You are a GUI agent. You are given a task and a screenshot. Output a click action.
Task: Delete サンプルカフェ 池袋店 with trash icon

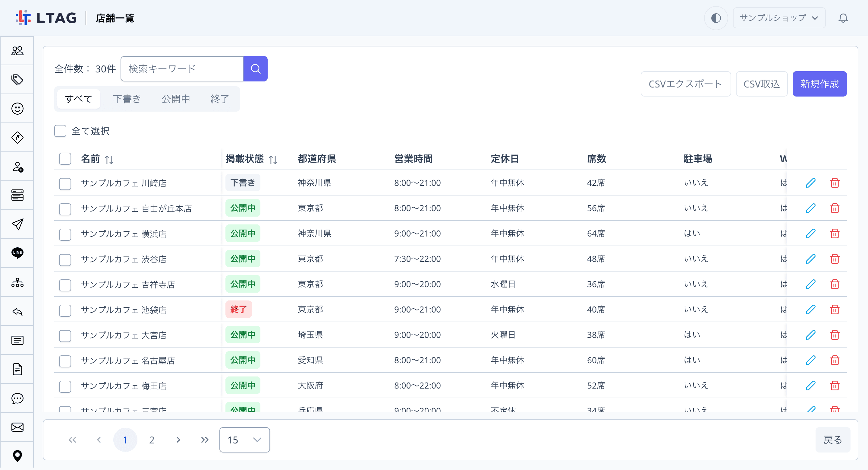[x=834, y=310]
